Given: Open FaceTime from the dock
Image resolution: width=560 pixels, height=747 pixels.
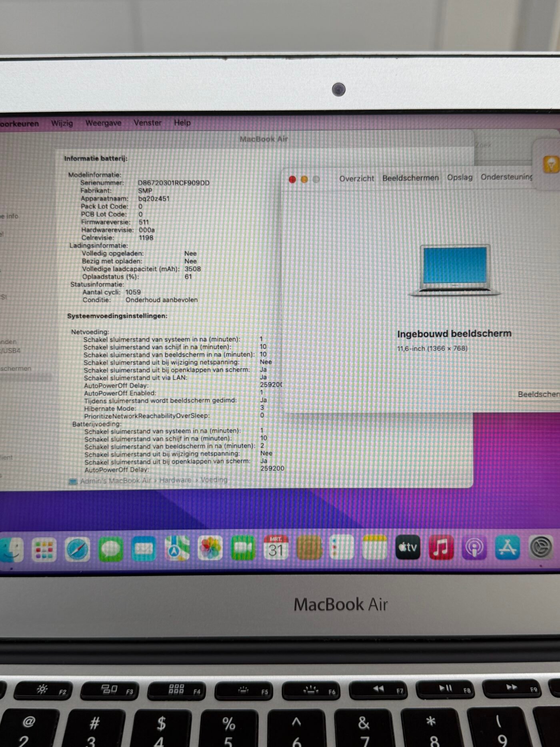Looking at the screenshot, I should coord(243,548).
